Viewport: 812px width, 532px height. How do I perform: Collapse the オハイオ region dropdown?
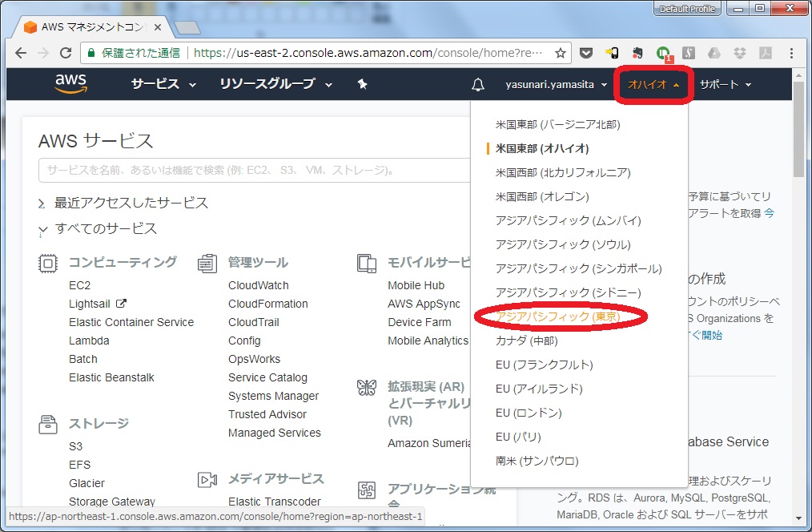653,84
